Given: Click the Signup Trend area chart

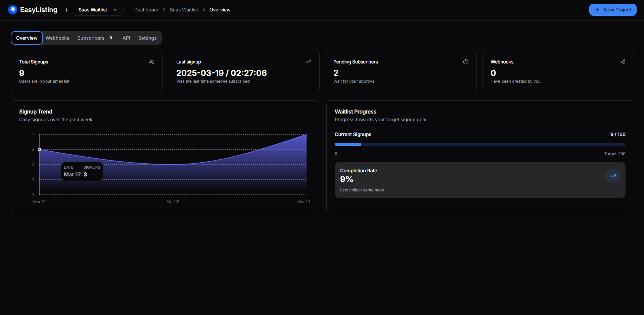Looking at the screenshot, I should click(x=173, y=165).
